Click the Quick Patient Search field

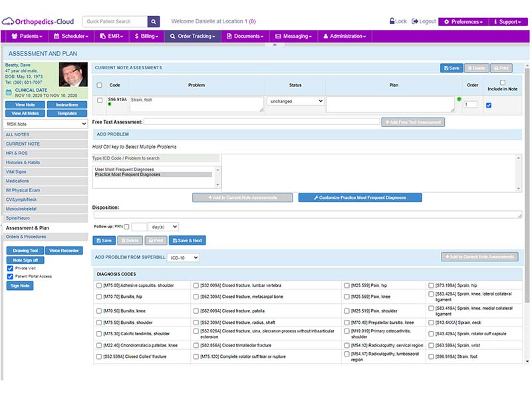tap(115, 21)
